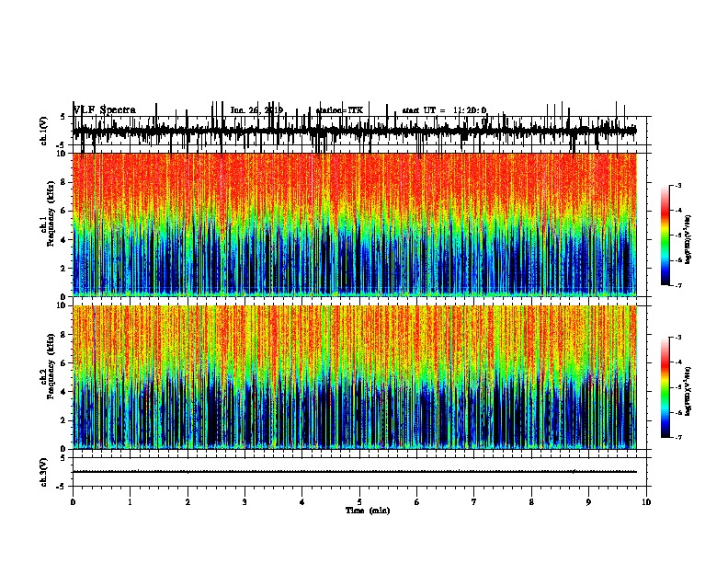Click the "6" minute tick on time axis
Screen dimensions: 728x563
417,502
